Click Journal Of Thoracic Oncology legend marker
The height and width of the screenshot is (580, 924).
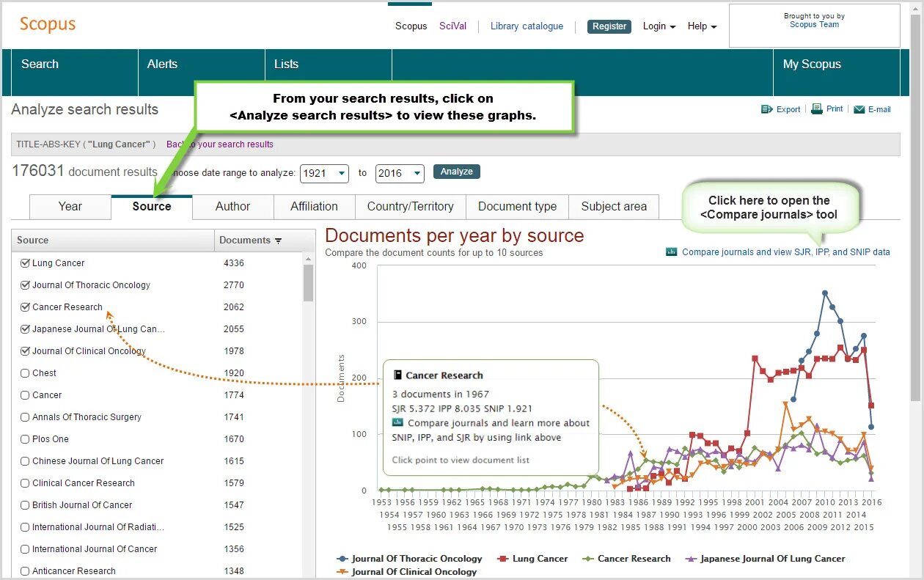342,559
